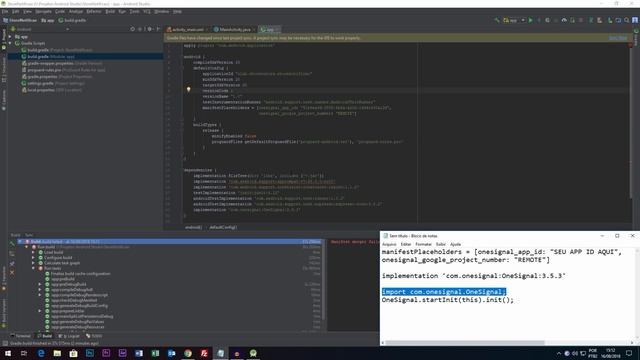Click the Search Everywhere magnifier icon
Image resolution: width=640 pixels, height=360 pixels.
click(627, 20)
